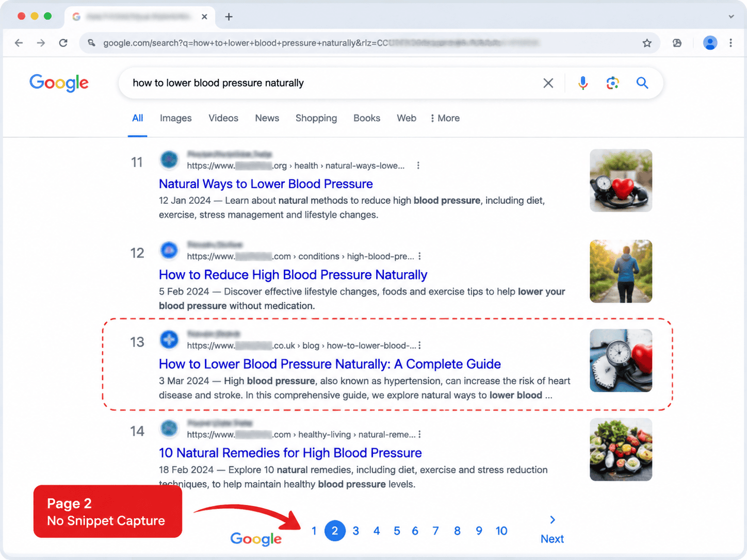Open the Chrome three-dot menu

[x=731, y=43]
